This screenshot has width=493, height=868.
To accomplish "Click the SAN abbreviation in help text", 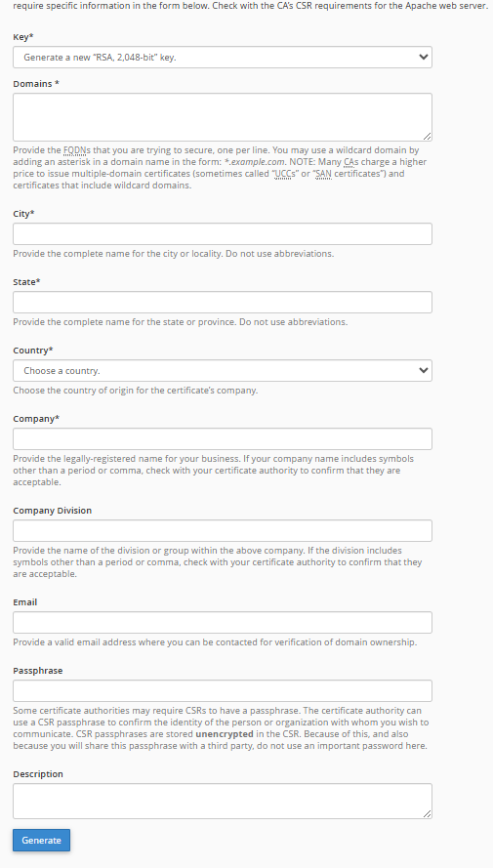I will (x=324, y=174).
